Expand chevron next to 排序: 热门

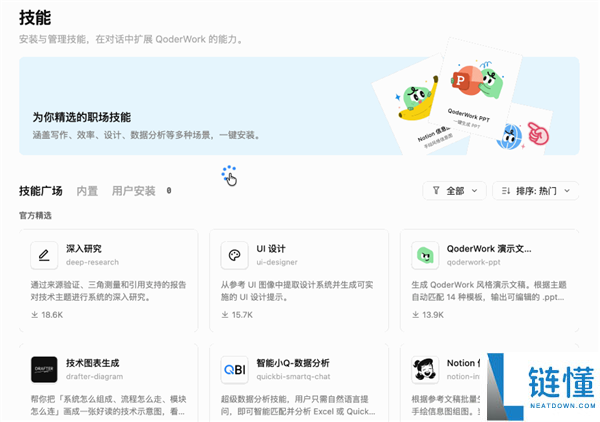click(567, 191)
